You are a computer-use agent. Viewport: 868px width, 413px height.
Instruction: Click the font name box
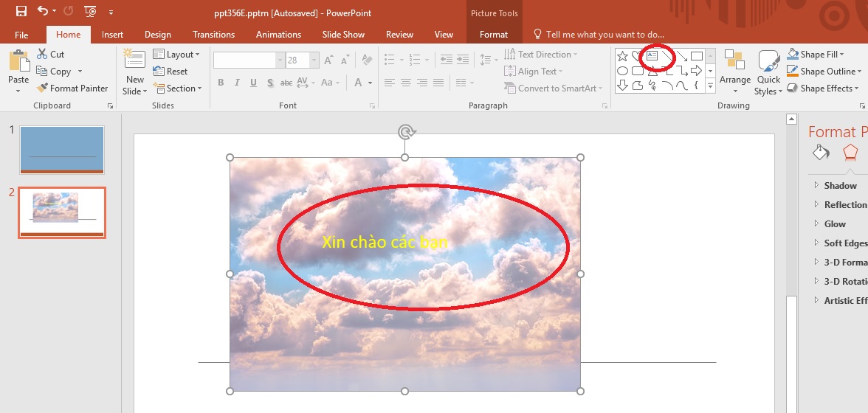[x=245, y=60]
